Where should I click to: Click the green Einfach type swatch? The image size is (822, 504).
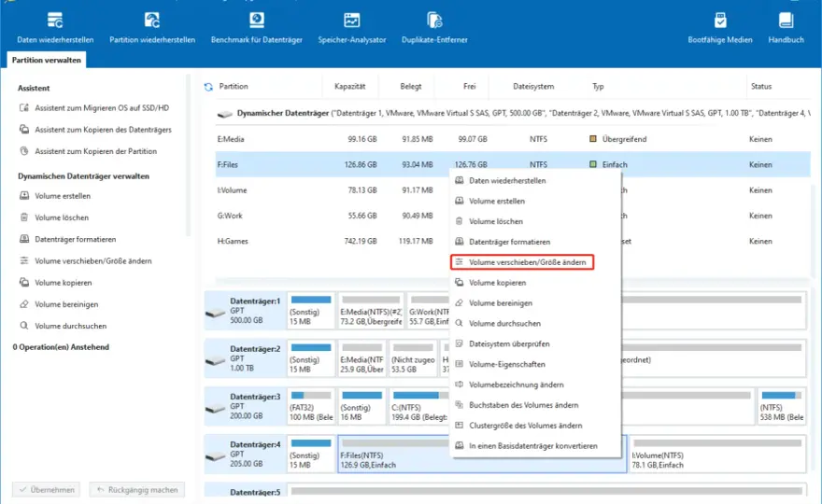(593, 164)
